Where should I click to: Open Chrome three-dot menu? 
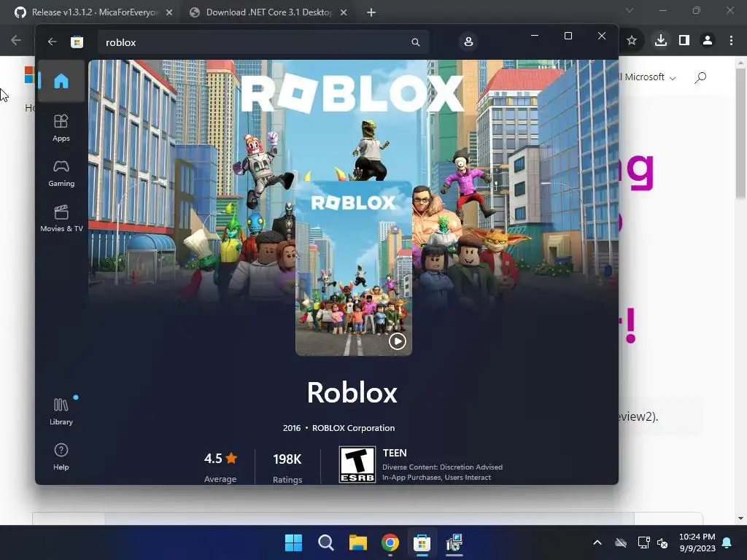731,41
